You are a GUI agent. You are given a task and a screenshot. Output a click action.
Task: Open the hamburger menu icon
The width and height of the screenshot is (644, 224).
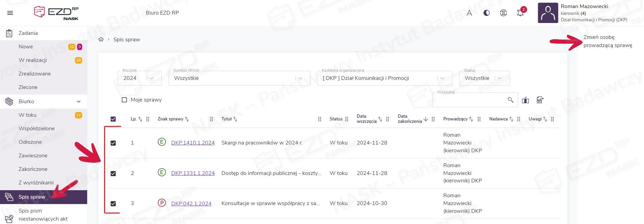point(10,13)
